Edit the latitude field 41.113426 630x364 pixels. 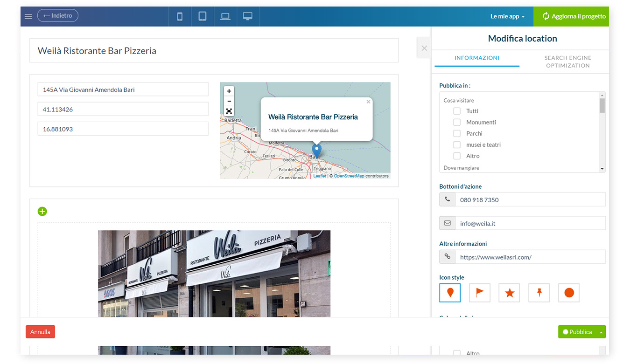(x=123, y=109)
